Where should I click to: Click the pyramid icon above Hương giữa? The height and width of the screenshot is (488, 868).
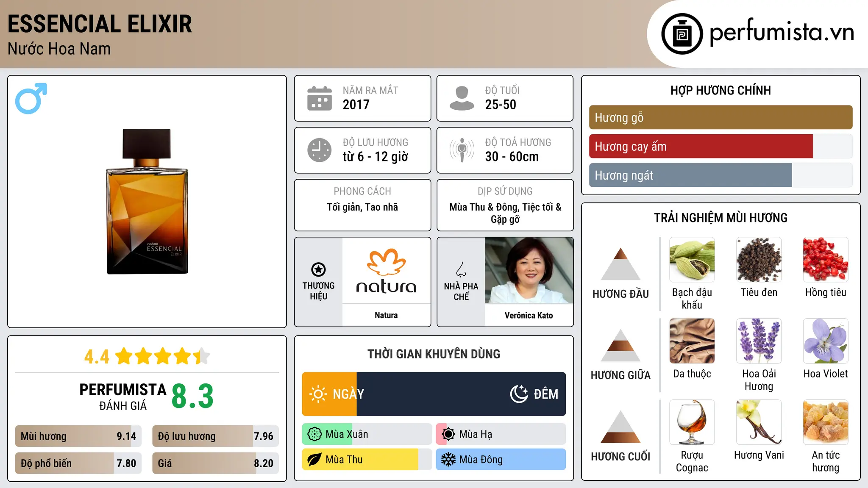[620, 345]
